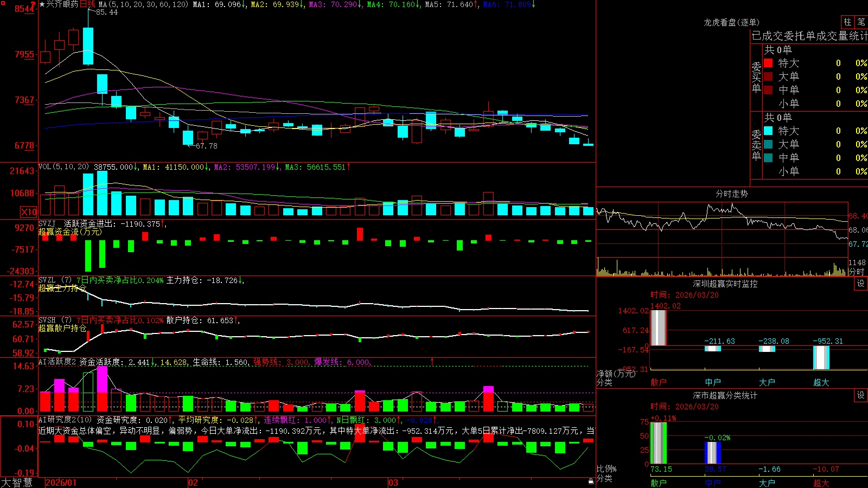Open VOL(5,10,20) indicator parameters
This screenshot has width=868, height=488.
[x=63, y=167]
